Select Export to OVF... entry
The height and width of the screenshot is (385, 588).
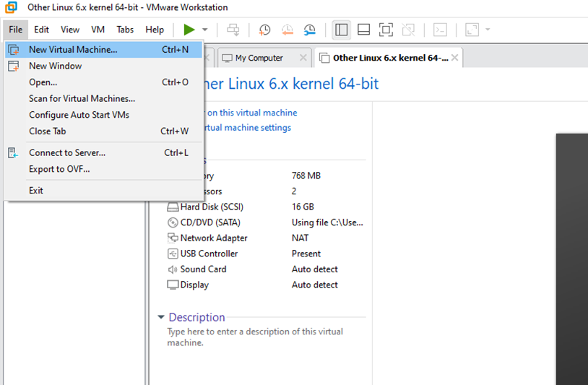(104, 169)
